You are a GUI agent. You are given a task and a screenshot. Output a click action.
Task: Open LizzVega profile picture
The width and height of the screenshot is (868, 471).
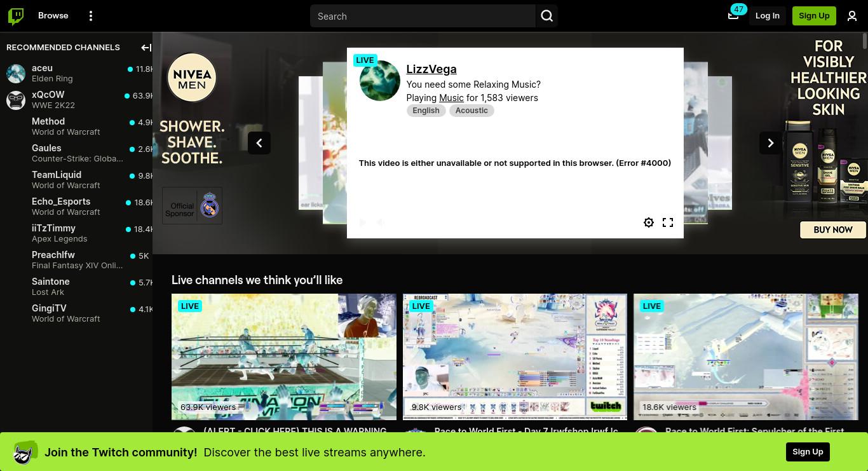pyautogui.click(x=380, y=81)
